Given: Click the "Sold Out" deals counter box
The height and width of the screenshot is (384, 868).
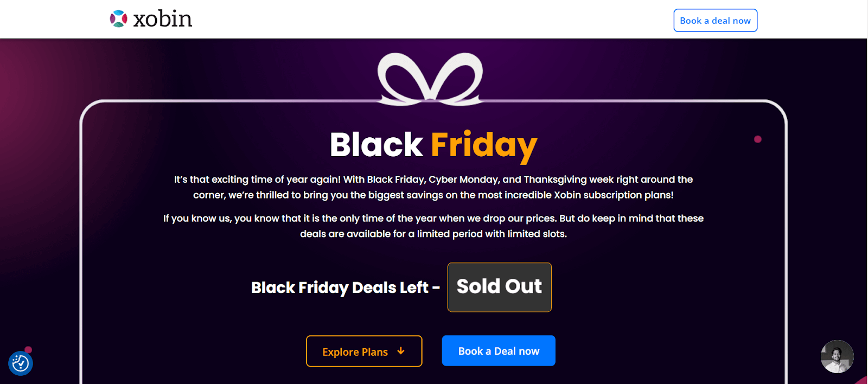Looking at the screenshot, I should pyautogui.click(x=499, y=287).
